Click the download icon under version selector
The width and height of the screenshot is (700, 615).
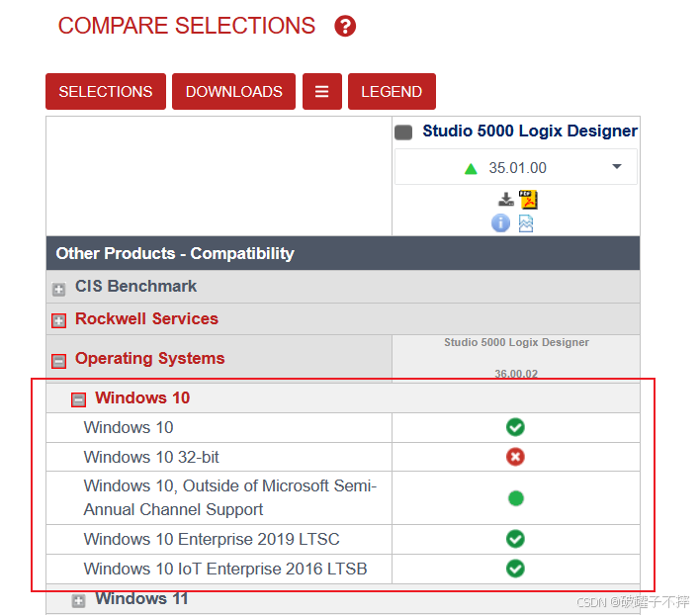click(506, 199)
